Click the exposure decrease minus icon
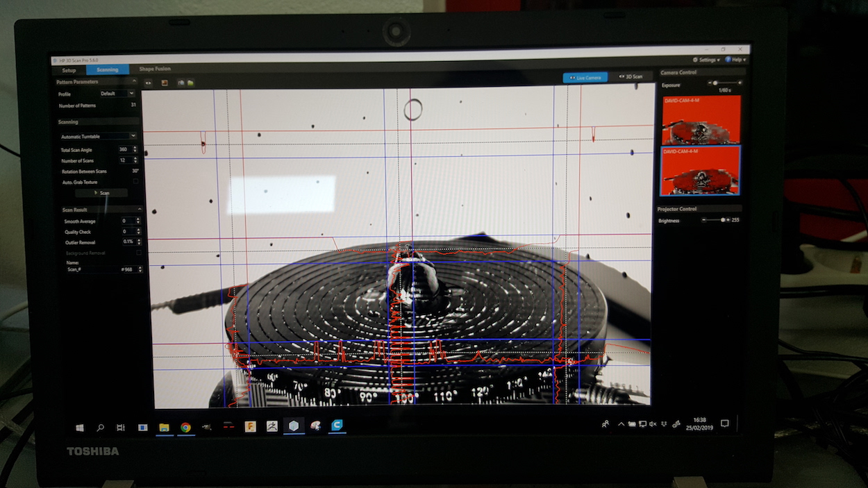Screen dimensions: 868x488 click(710, 83)
